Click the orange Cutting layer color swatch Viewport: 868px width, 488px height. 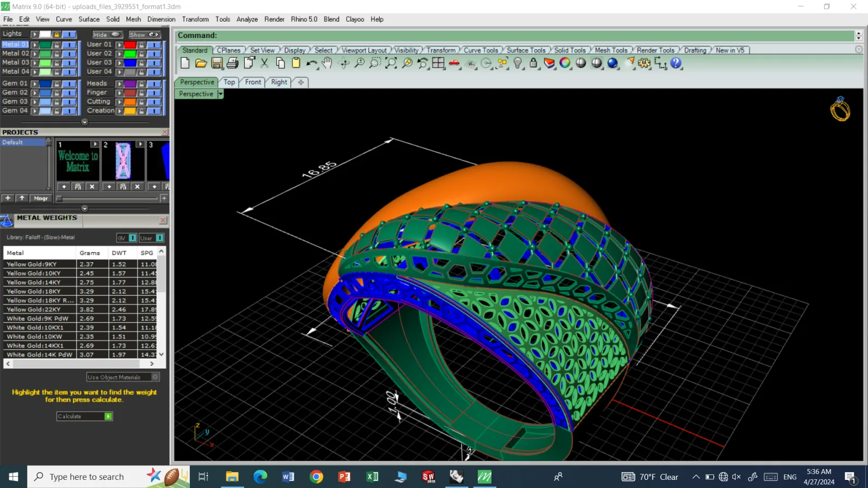130,102
